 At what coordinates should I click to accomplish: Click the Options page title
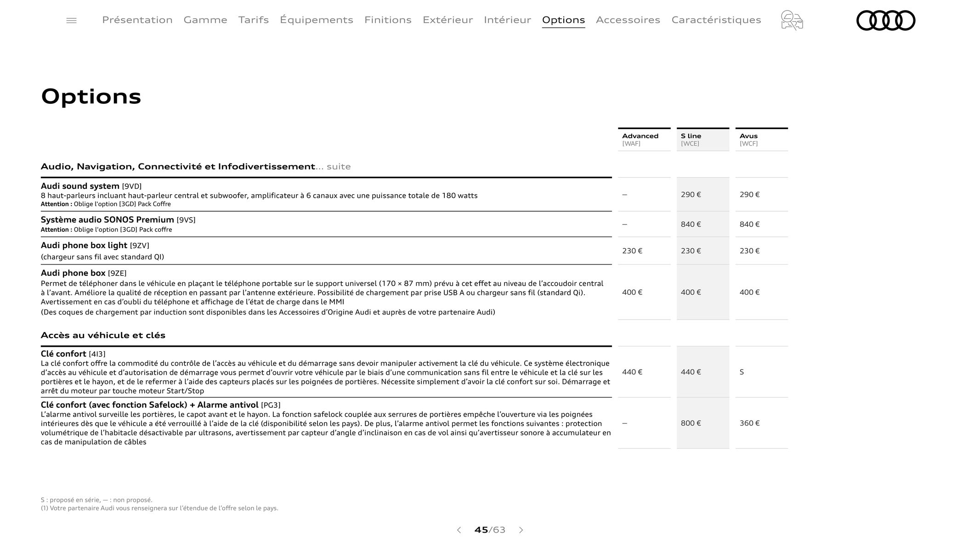click(x=91, y=97)
